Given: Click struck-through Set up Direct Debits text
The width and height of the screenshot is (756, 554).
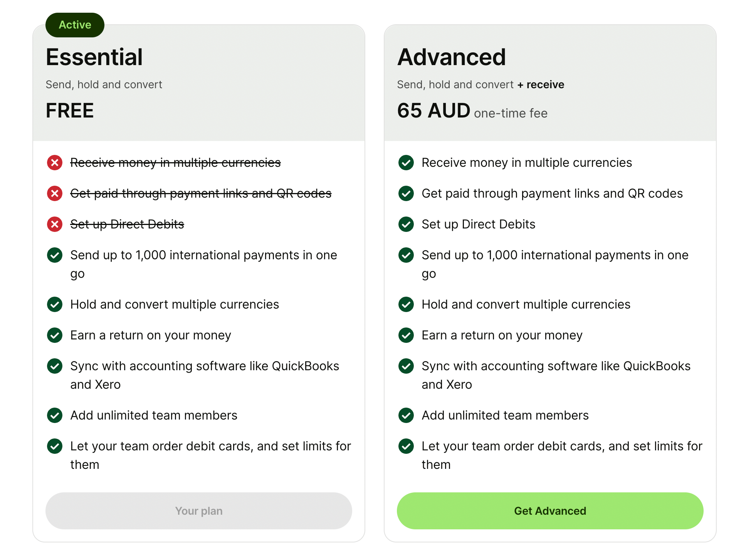Looking at the screenshot, I should pos(127,224).
